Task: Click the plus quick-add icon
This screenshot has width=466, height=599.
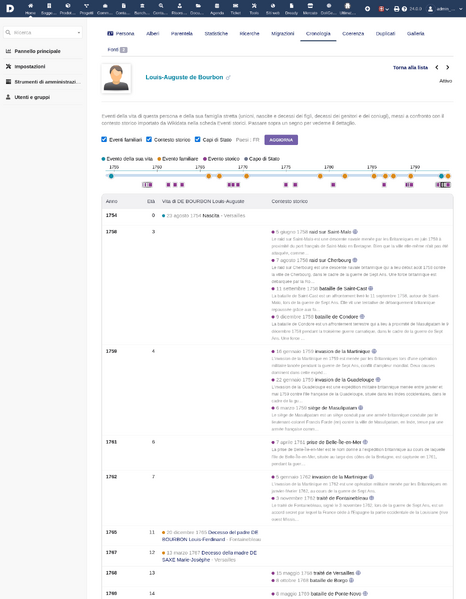Action: [367, 8]
